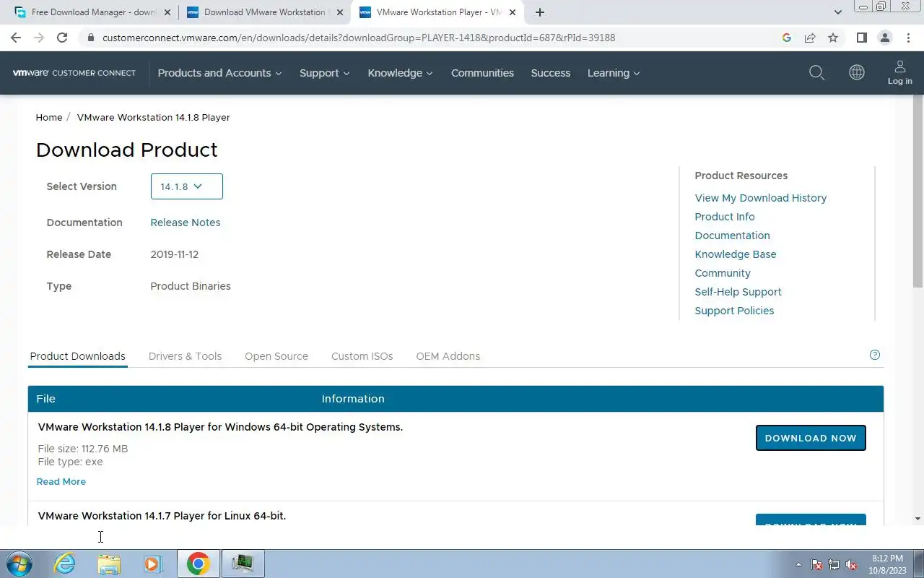
Task: Expand the Support menu
Action: pos(324,73)
